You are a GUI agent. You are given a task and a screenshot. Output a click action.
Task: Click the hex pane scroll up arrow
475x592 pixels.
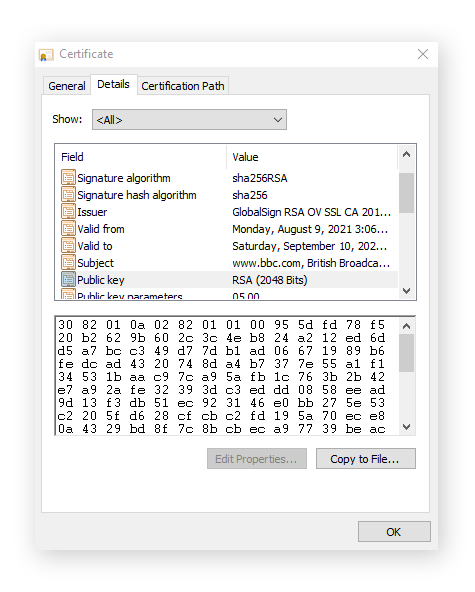(406, 326)
